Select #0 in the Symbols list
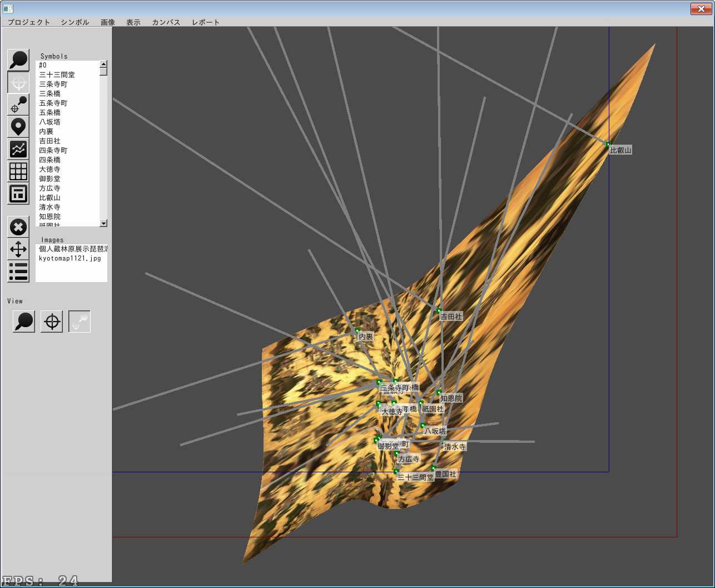715x588 pixels. [x=67, y=65]
